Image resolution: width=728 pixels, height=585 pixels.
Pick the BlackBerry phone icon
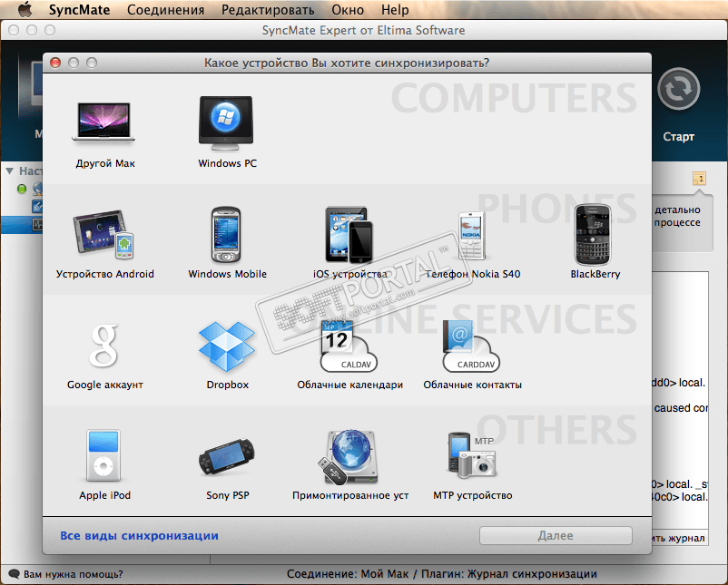[x=594, y=235]
